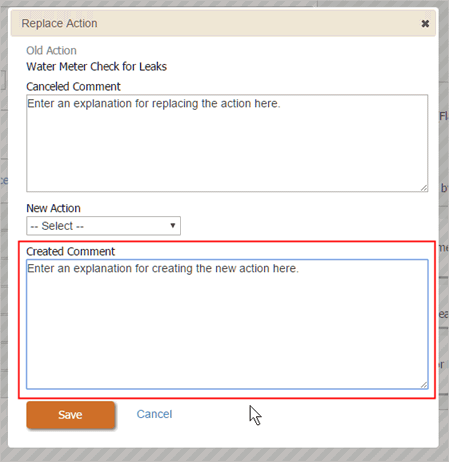449x462 pixels.
Task: Click the resize grip of Canceled Comment box
Action: click(x=424, y=188)
